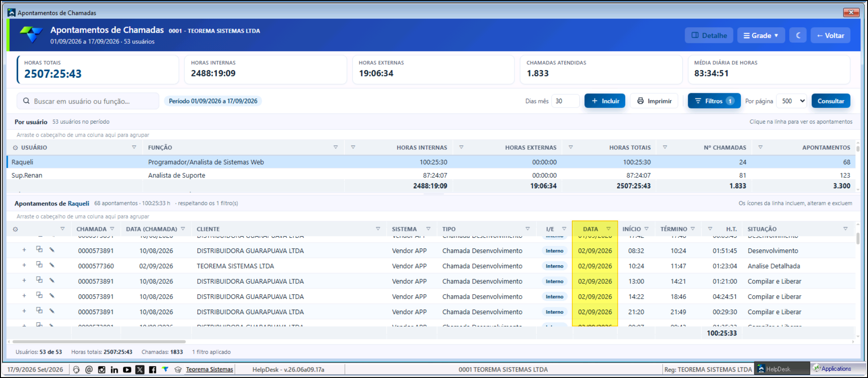Open the YouTube icon in status bar

127,369
